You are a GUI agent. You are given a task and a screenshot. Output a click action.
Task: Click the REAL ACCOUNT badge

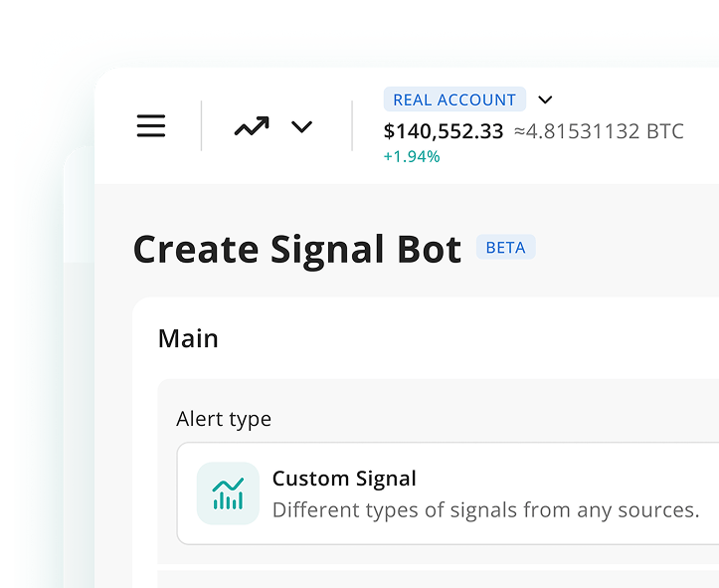pyautogui.click(x=454, y=99)
